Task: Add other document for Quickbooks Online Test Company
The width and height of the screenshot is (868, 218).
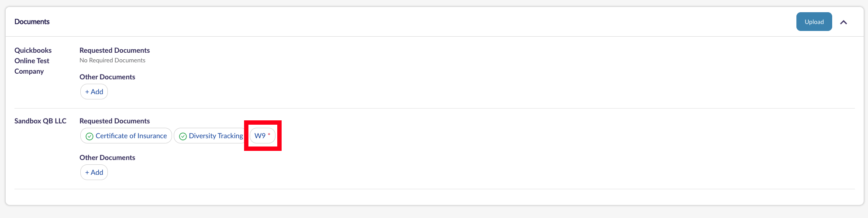Action: point(94,92)
